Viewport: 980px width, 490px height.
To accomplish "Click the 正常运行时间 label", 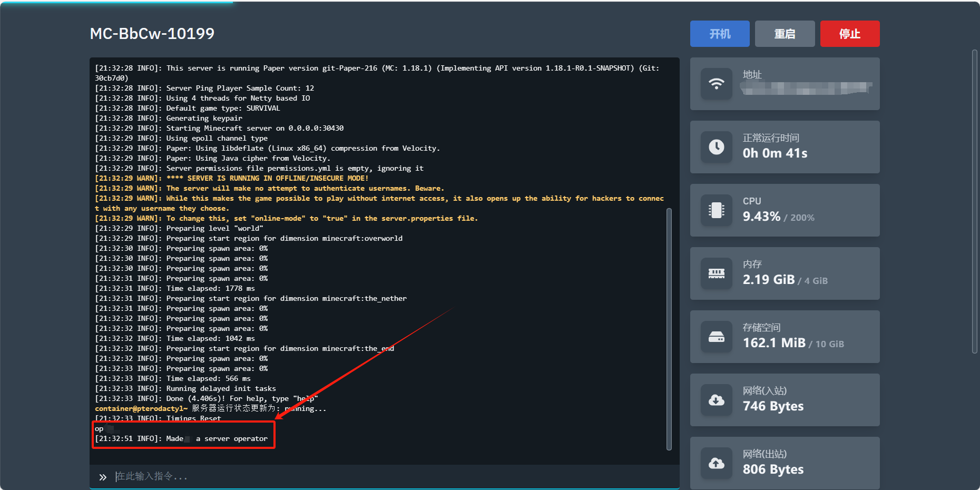I will pos(771,138).
